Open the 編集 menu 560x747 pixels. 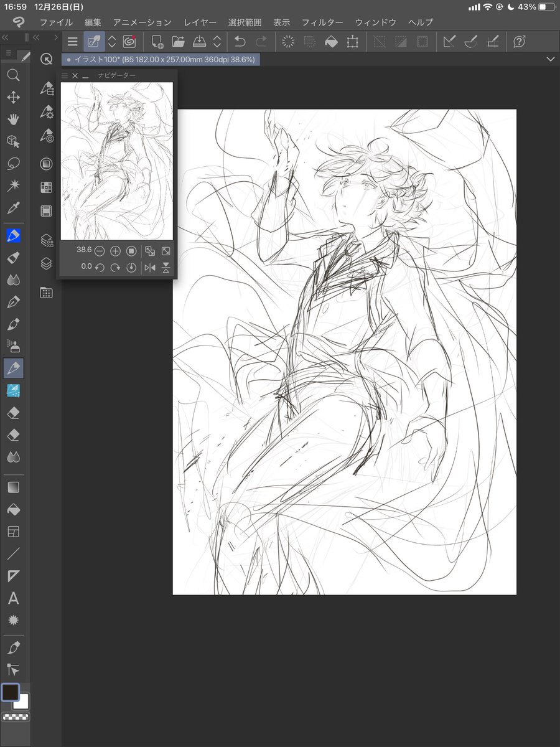93,22
